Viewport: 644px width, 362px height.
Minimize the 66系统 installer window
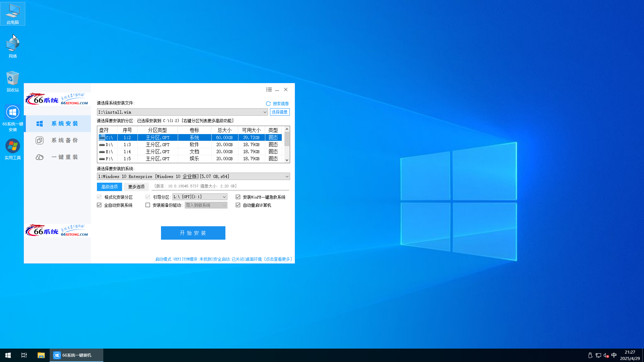(277, 89)
